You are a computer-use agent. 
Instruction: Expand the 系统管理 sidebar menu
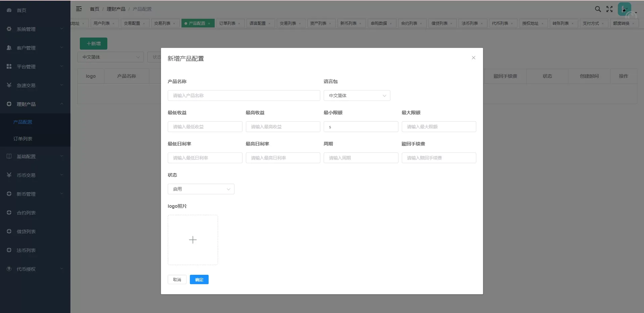35,29
